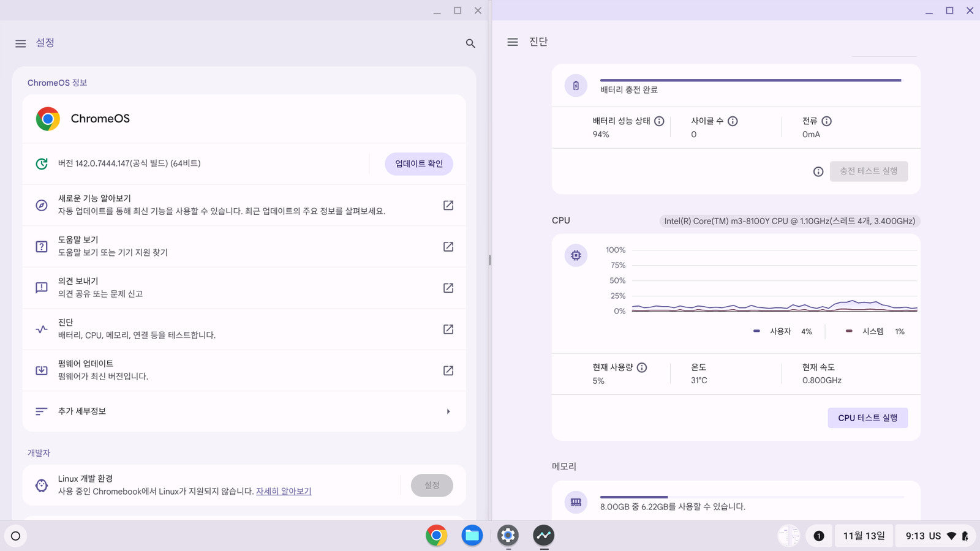Image resolution: width=980 pixels, height=551 pixels.
Task: Open external link icon for 펌웨어 업데이트
Action: click(448, 370)
